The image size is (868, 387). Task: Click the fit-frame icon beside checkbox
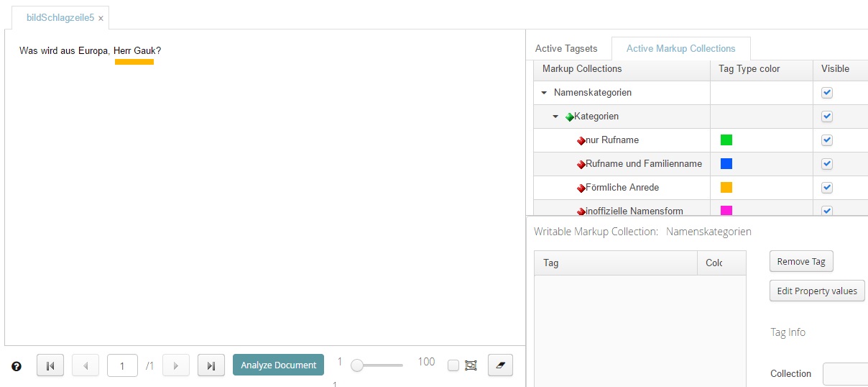471,365
